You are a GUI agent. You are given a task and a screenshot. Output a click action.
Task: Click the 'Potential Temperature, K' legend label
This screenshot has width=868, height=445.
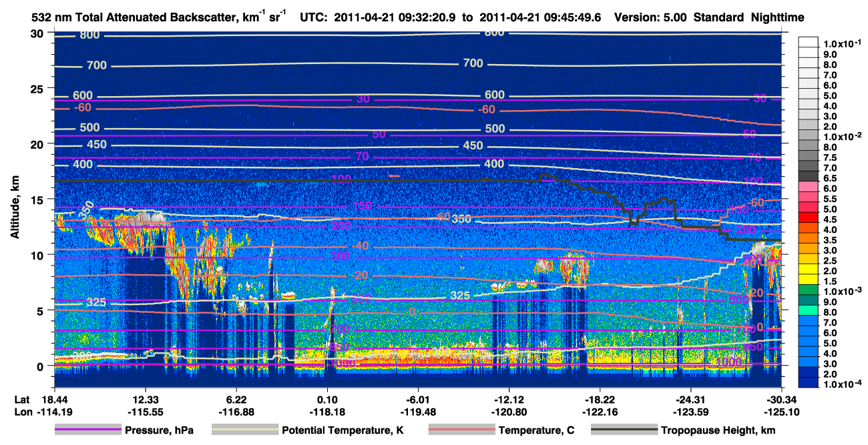343,430
